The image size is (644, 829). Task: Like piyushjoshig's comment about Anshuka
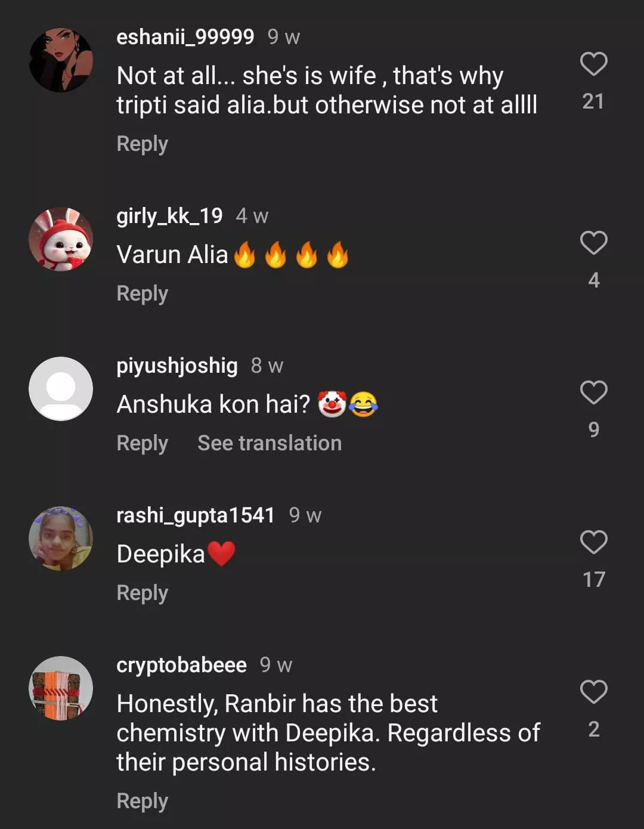[x=593, y=392]
